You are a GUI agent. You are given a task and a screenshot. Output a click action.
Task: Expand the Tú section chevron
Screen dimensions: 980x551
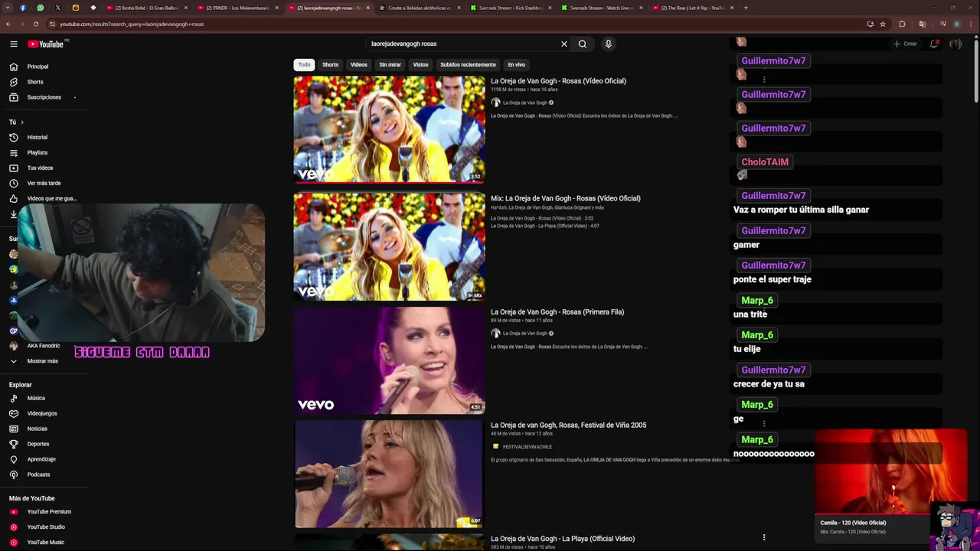click(22, 122)
